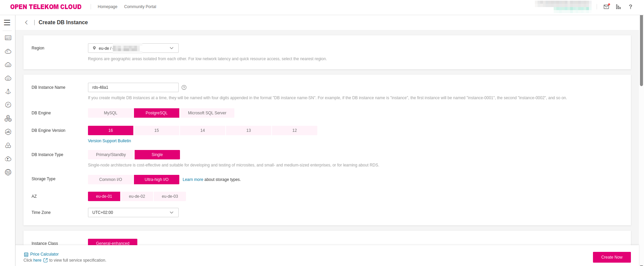Open the mail notifications icon

(x=606, y=7)
